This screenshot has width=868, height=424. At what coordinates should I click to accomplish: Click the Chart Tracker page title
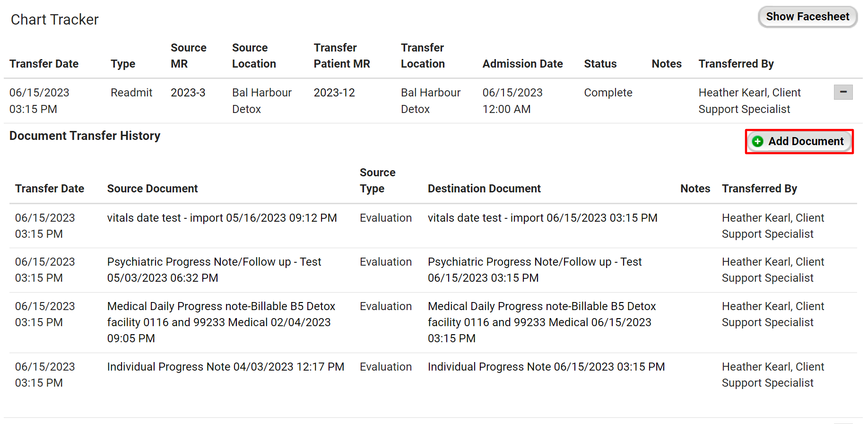pyautogui.click(x=55, y=19)
